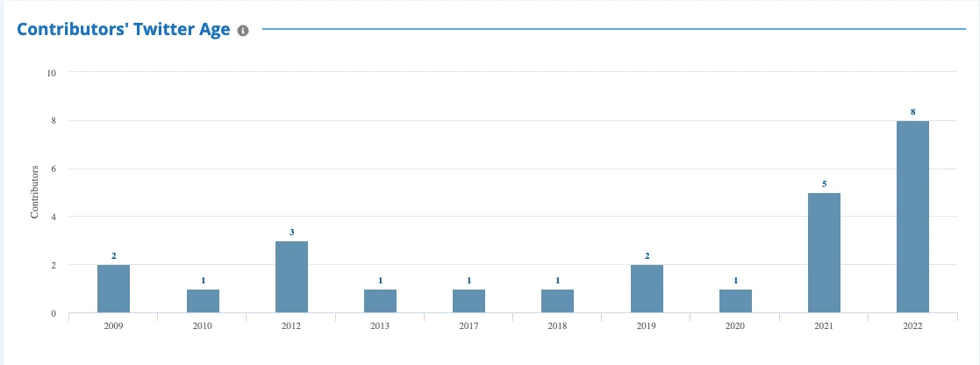Viewport: 980px width, 365px height.
Task: Click the value label 8 above 2022 bar
Action: [x=912, y=112]
